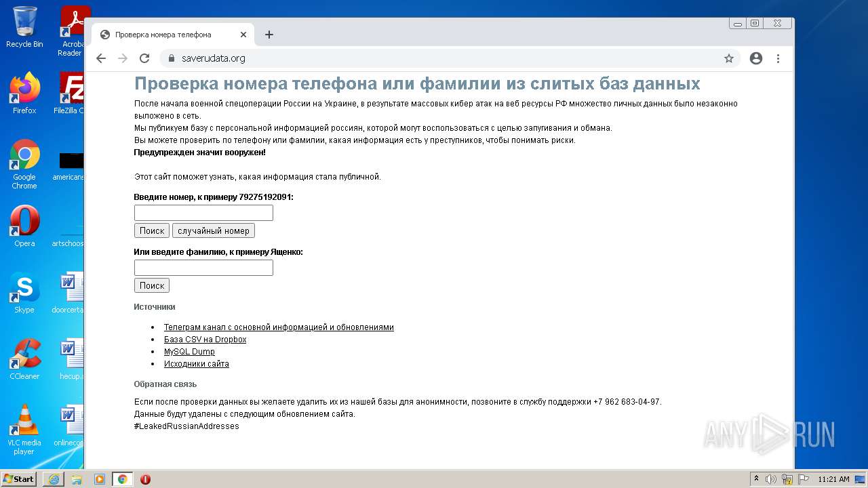
Task: Click the #LeakedRussianAddresses text
Action: [186, 426]
